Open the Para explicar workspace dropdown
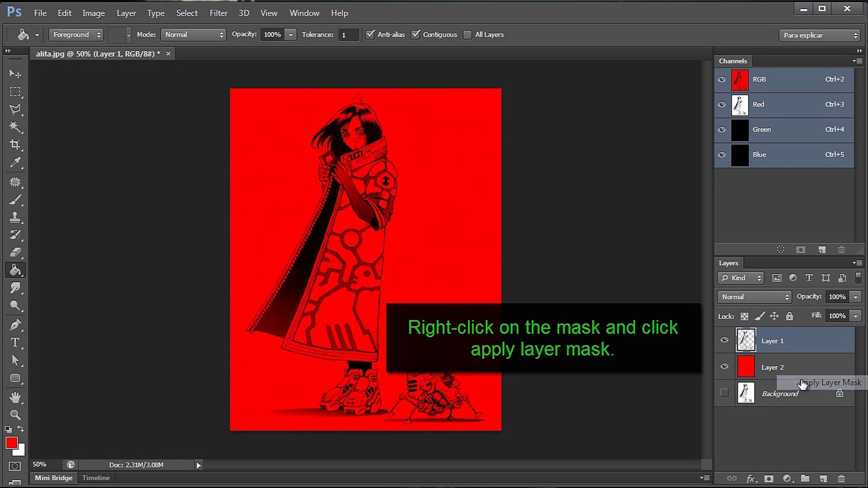 pyautogui.click(x=819, y=35)
